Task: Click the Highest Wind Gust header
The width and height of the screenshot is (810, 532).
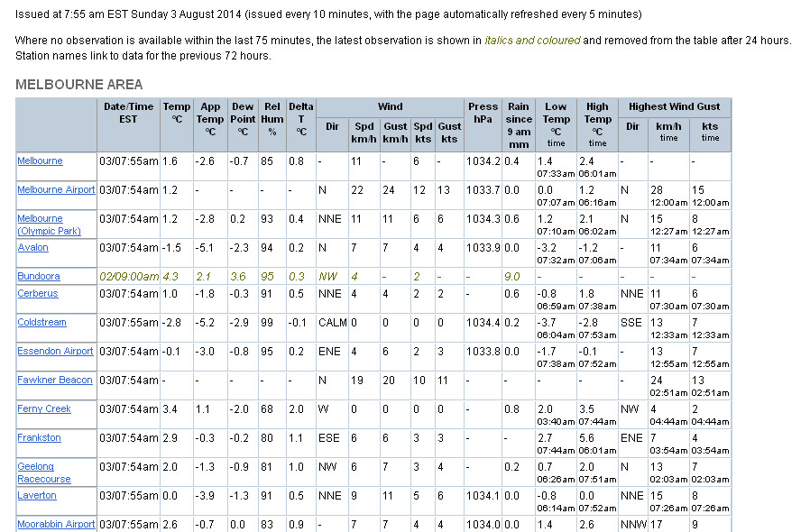Action: [x=675, y=106]
